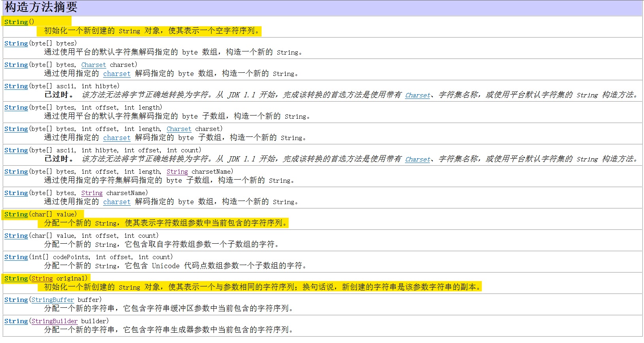Follow String type link in bytes, String charsetName signature

tap(92, 193)
